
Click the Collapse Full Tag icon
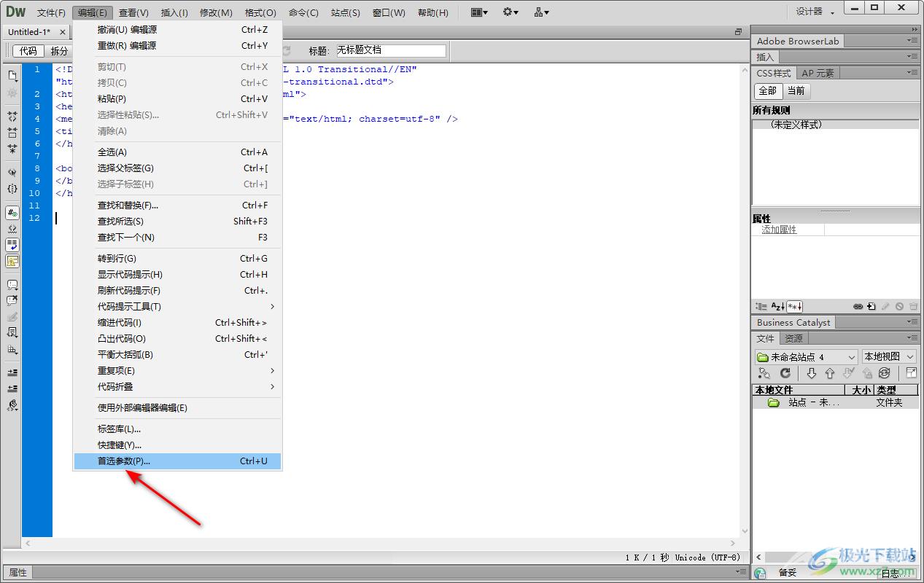12,117
